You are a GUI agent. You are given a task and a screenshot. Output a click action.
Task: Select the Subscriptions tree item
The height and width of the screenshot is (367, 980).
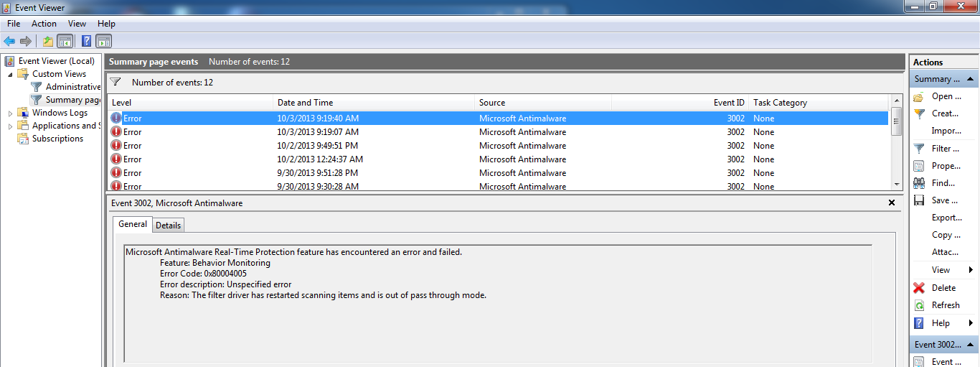[57, 139]
